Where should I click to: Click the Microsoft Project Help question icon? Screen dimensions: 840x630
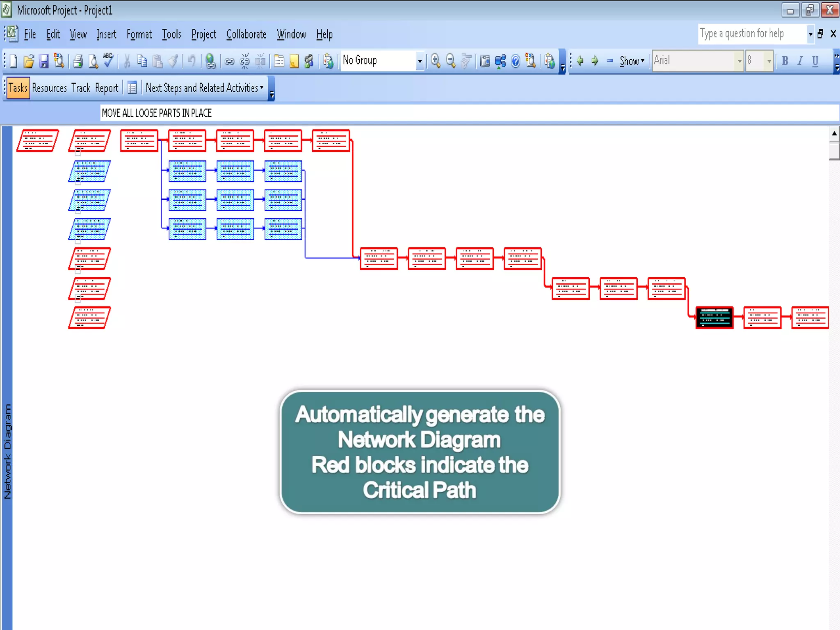516,62
